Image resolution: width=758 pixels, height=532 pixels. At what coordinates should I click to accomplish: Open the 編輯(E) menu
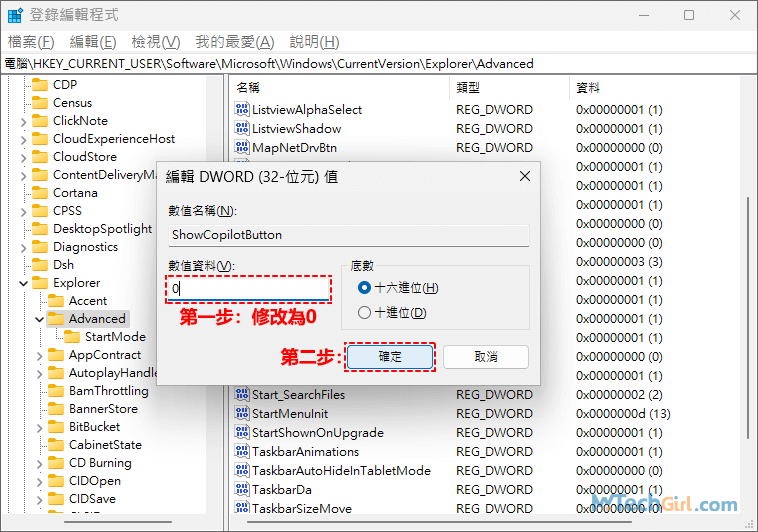click(x=93, y=42)
